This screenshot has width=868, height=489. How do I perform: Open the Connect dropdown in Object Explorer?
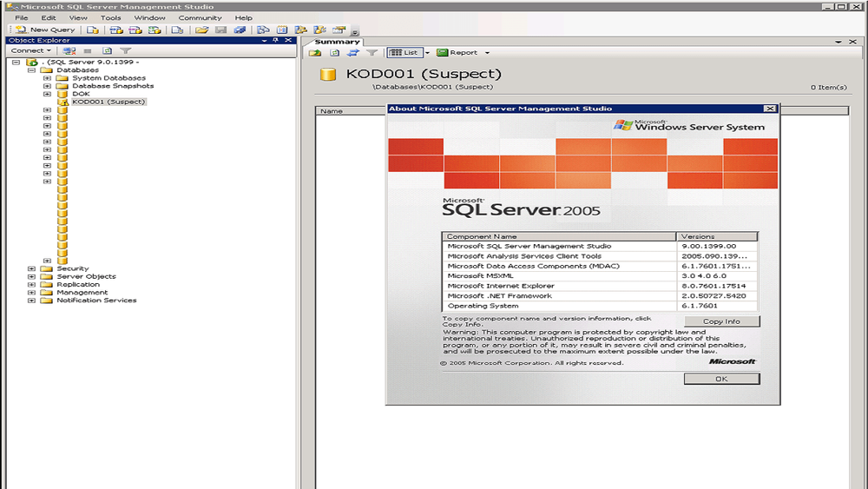click(x=30, y=51)
